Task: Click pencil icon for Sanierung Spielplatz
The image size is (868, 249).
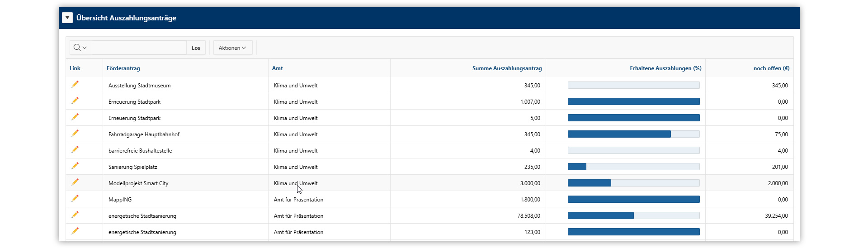Action: tap(75, 166)
